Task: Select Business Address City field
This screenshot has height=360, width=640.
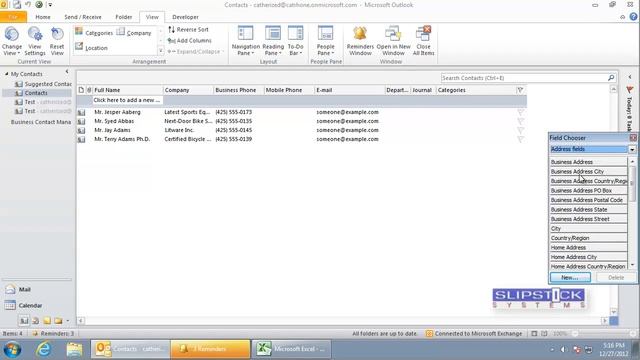Action: (588, 171)
